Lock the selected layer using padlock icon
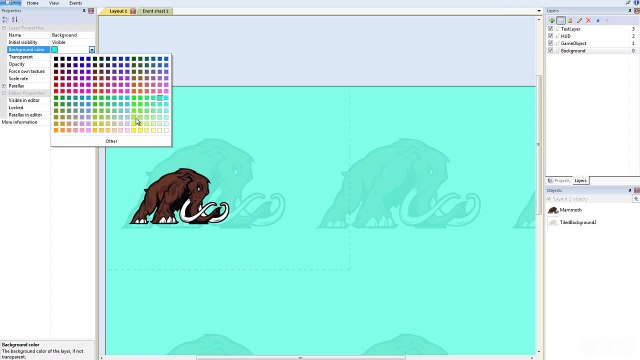 (570, 20)
